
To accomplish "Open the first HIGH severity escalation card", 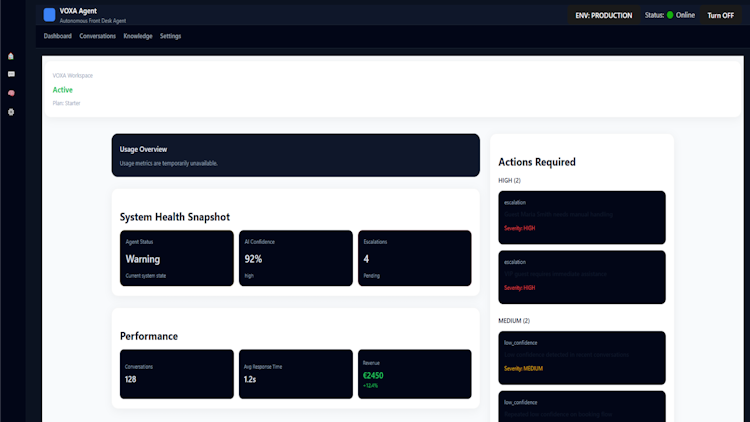I will coord(582,217).
